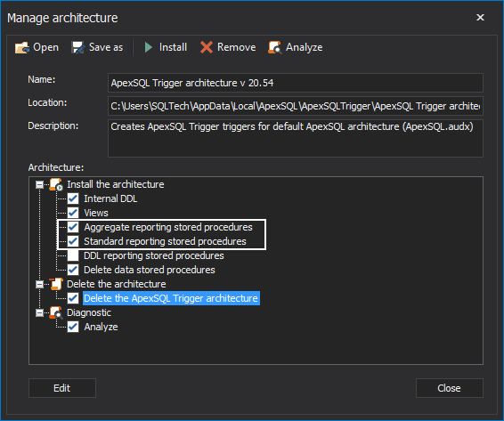Toggle Aggregate reporting stored procedures checkbox
The height and width of the screenshot is (421, 504).
point(73,227)
